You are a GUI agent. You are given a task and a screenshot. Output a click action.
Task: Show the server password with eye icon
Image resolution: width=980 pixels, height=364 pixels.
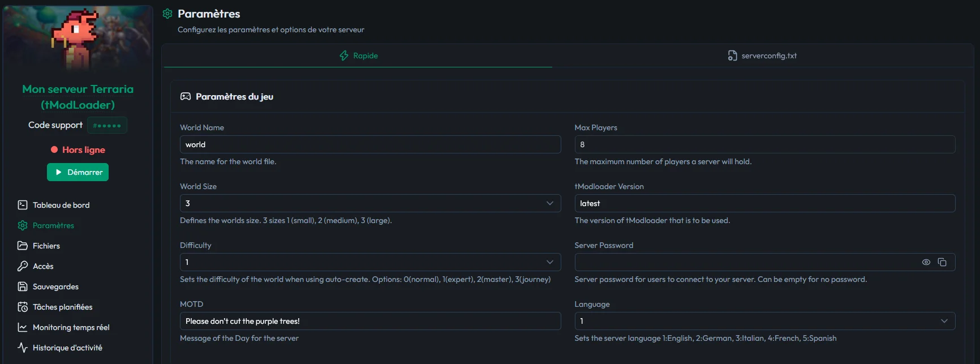[926, 262]
